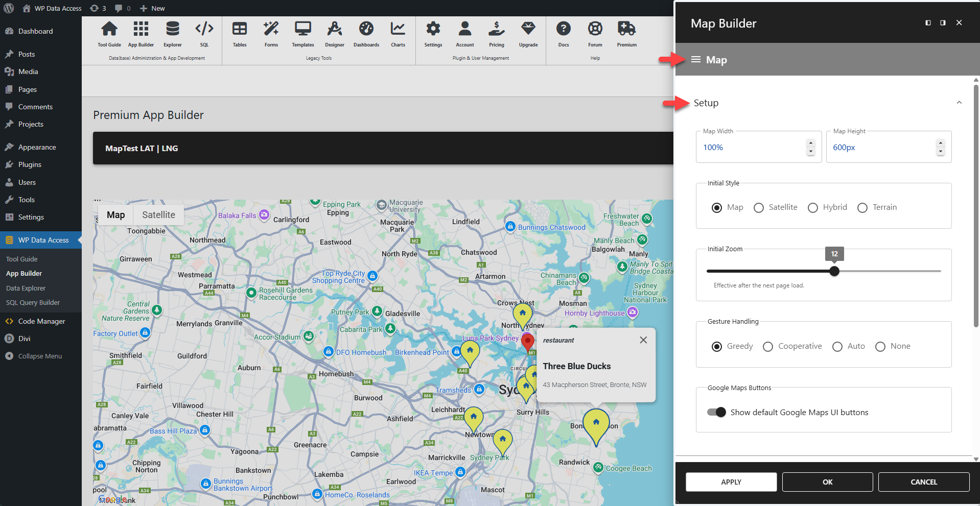Viewport: 980px width, 506px height.
Task: Open SQL Query Builder from sidebar
Action: (x=33, y=302)
